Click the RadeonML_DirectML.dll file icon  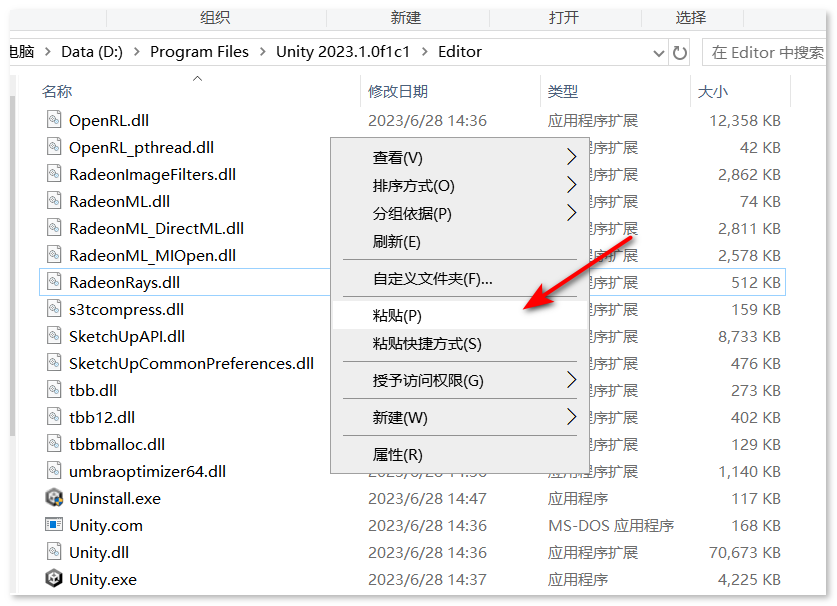(x=54, y=227)
